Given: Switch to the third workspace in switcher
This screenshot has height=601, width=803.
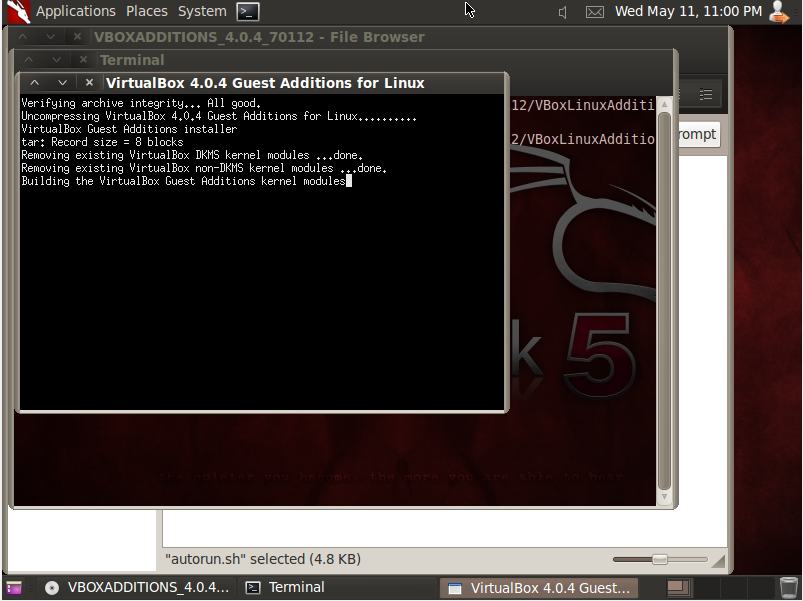Looking at the screenshot, I should click(x=732, y=588).
